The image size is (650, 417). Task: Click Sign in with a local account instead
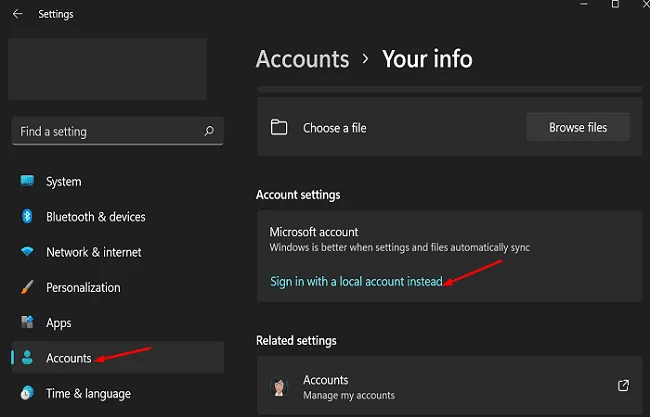coord(356,281)
